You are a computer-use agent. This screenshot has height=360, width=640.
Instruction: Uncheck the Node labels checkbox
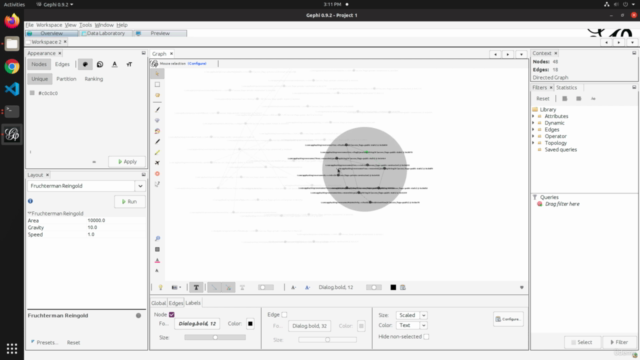171,315
